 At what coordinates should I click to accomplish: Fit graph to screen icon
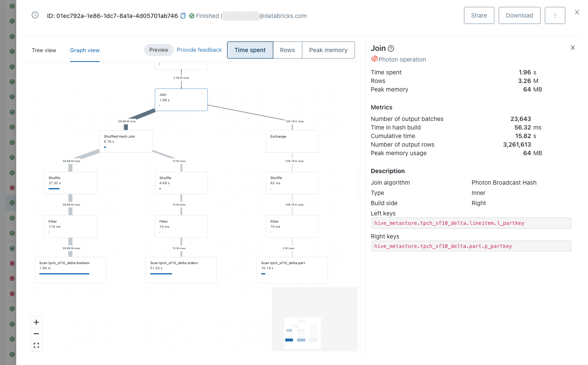coord(36,345)
